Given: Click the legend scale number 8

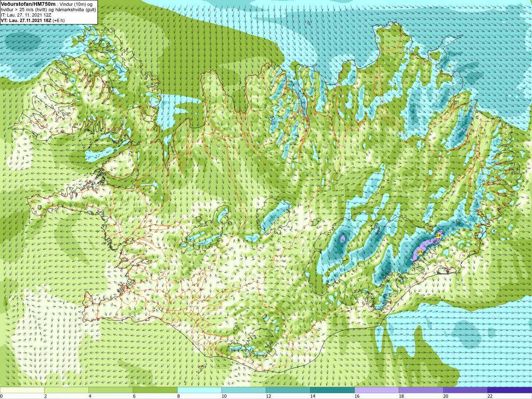Looking at the screenshot, I should coord(179,396).
